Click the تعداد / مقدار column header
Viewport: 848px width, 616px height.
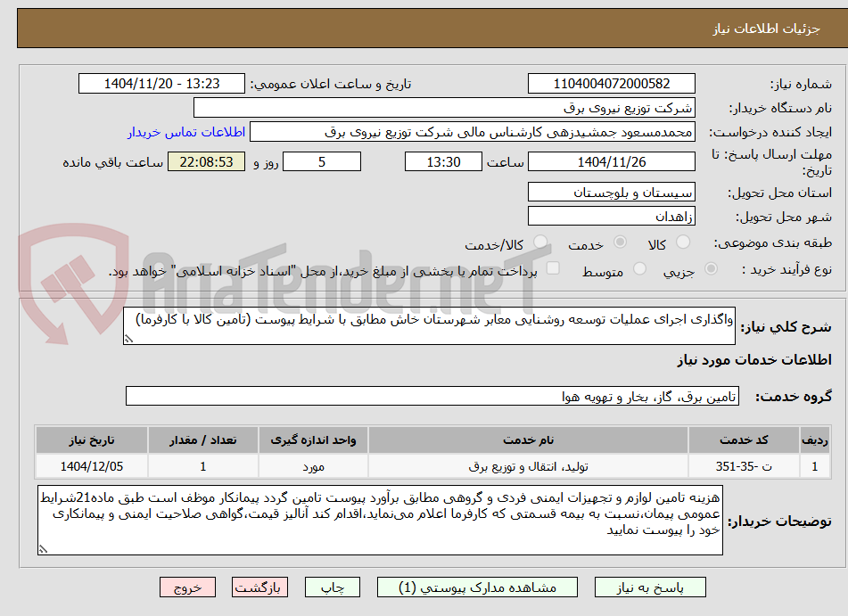[x=202, y=440]
